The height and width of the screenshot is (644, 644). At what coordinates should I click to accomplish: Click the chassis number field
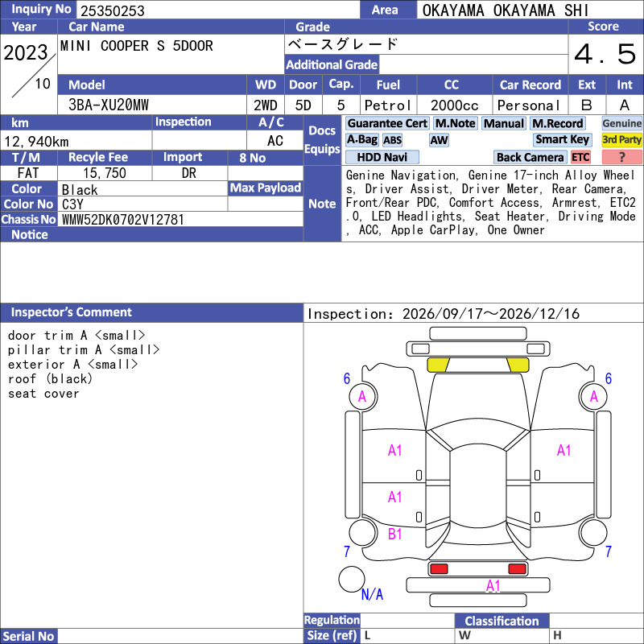(180, 219)
